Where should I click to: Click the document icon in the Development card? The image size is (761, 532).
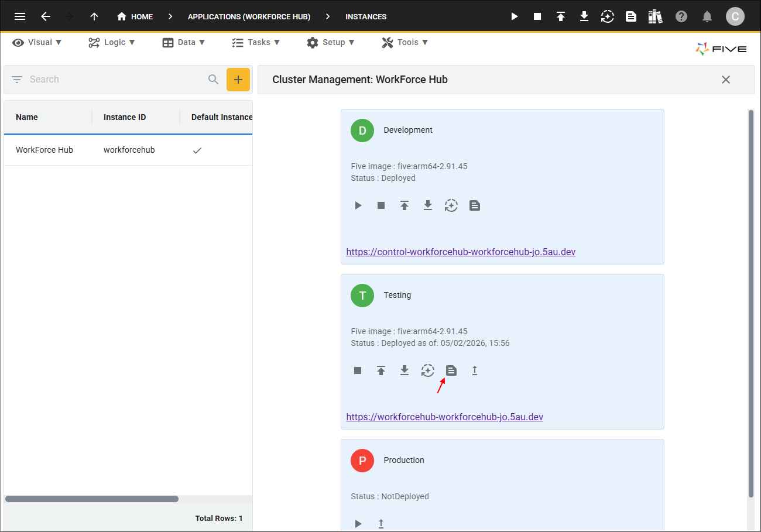(475, 205)
